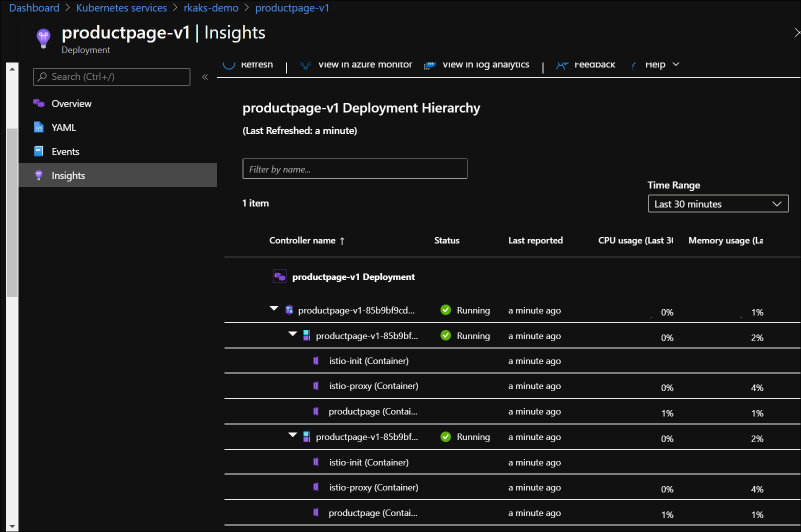This screenshot has height=532, width=801.
Task: Go to the Events menu item
Action: (x=65, y=151)
